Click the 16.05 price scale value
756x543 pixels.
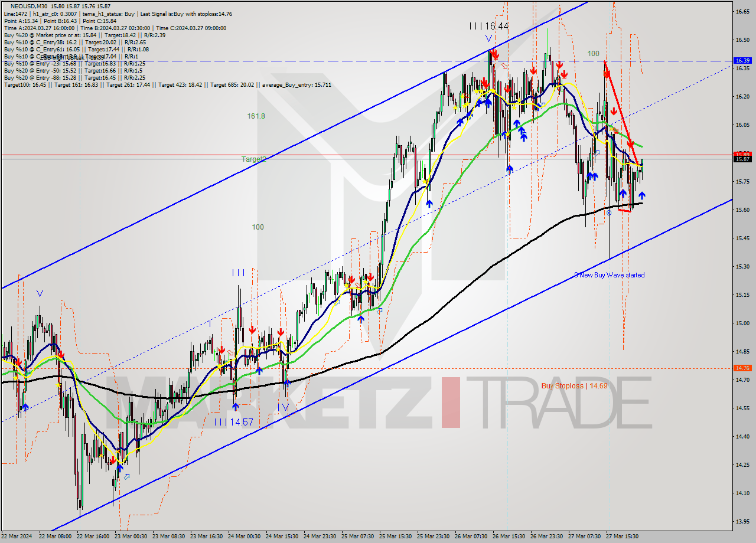pos(742,125)
